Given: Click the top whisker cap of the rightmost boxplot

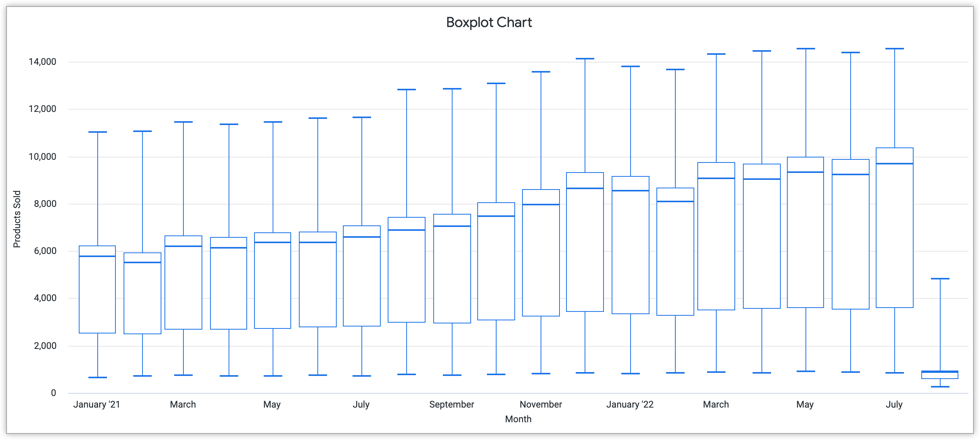Looking at the screenshot, I should pos(940,279).
